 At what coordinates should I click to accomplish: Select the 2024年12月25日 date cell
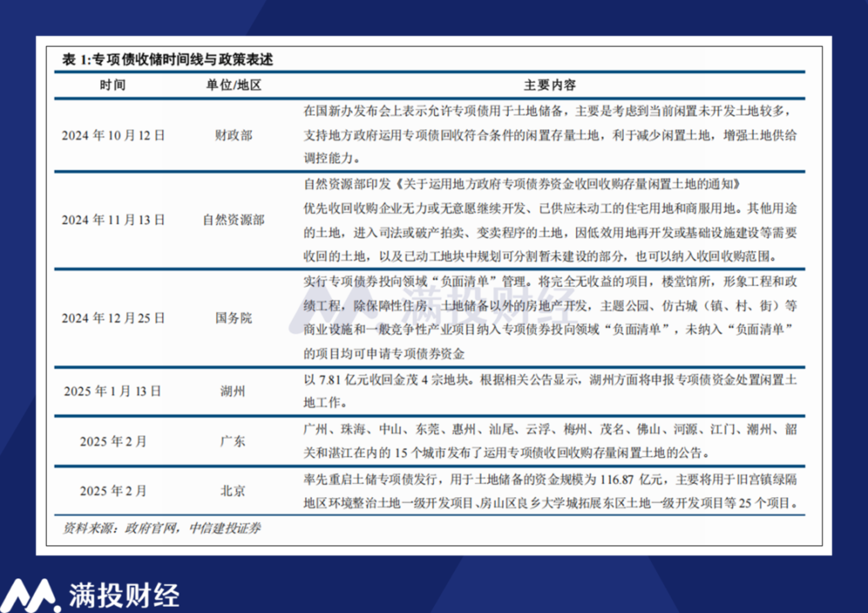coord(113,318)
